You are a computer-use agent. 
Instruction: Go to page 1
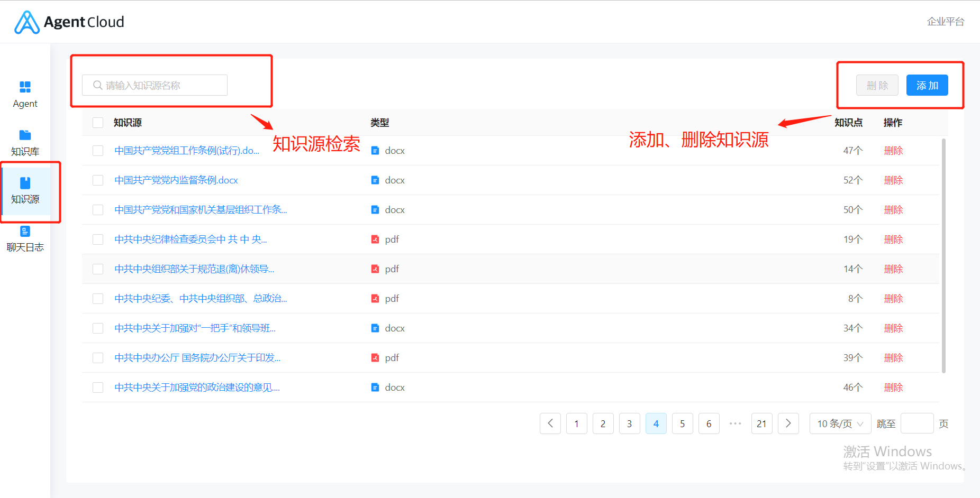click(x=577, y=423)
